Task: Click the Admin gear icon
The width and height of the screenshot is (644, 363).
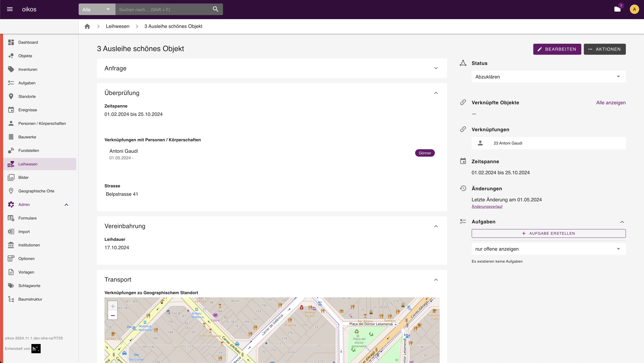Action: click(11, 204)
